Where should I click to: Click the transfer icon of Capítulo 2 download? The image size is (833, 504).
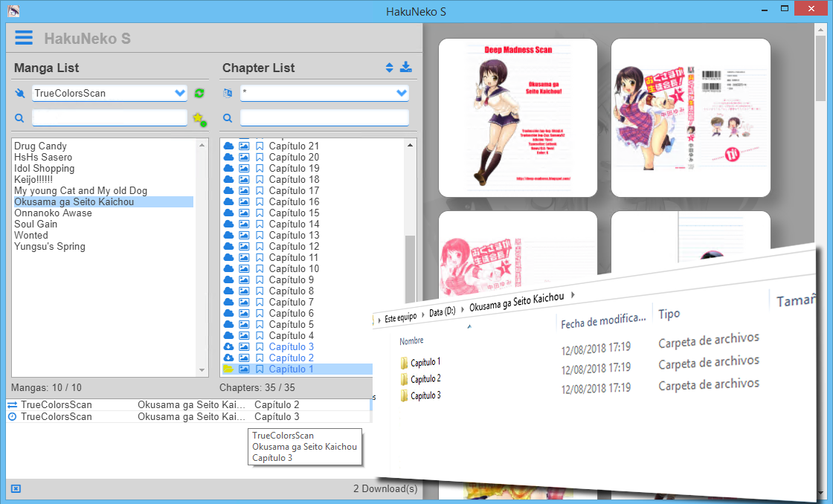12,404
